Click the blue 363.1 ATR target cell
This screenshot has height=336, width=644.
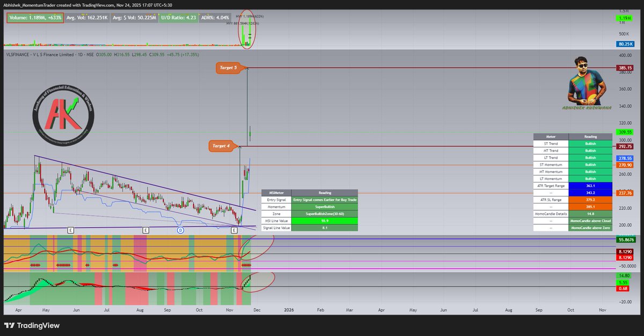point(590,186)
